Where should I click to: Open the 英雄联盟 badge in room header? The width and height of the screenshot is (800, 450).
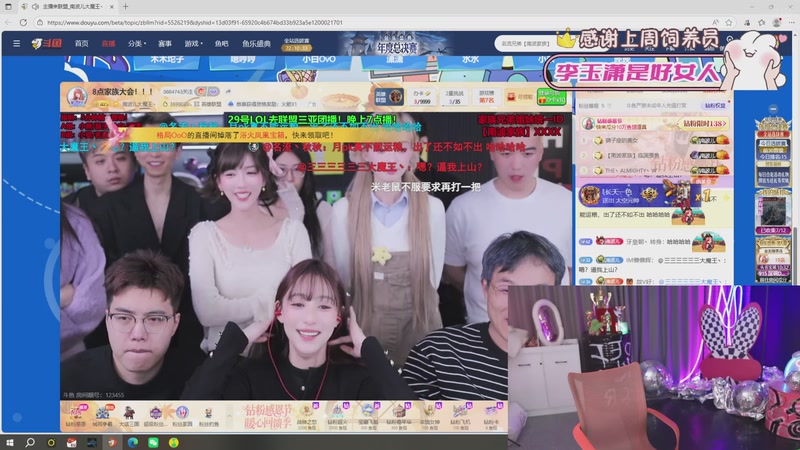[389, 96]
